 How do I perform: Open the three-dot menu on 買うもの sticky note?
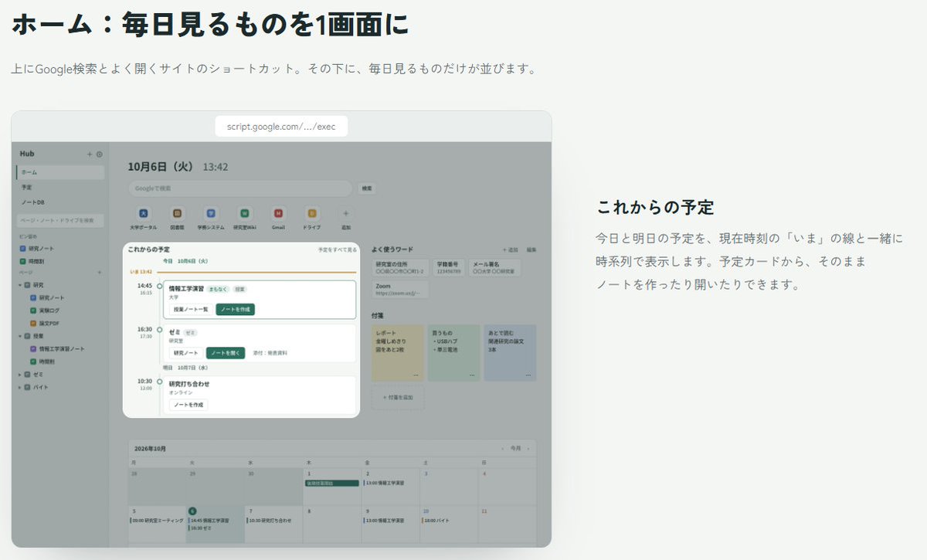tap(472, 375)
